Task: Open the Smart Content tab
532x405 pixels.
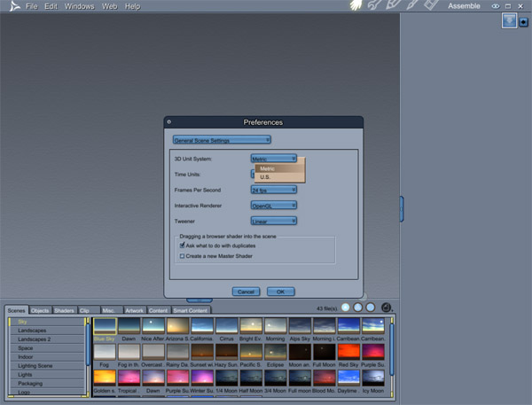Action: click(x=191, y=310)
